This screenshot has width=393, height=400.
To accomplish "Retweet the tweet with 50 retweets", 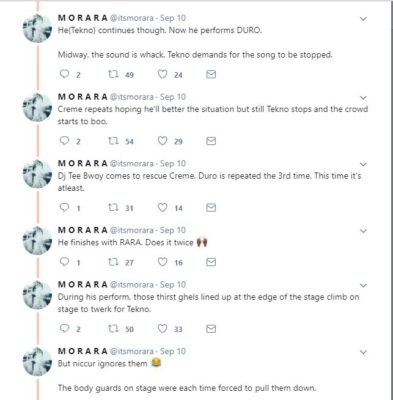I will click(x=113, y=329).
